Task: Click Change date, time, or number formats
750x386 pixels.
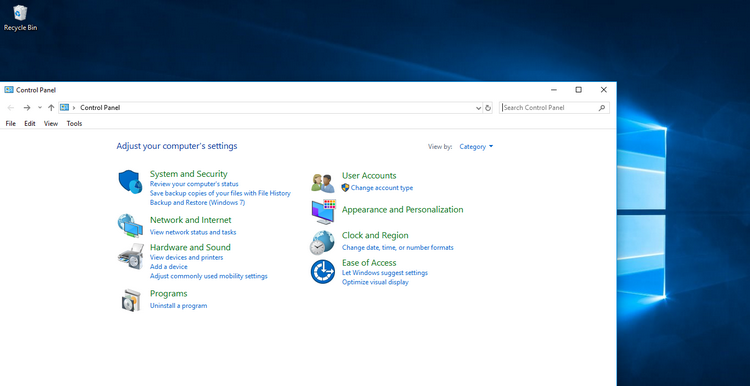Action: (x=397, y=247)
